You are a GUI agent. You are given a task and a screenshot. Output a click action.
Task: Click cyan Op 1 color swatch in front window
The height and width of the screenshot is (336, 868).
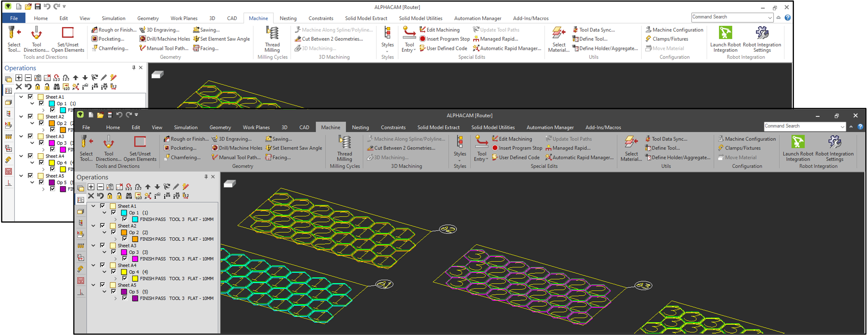(124, 212)
